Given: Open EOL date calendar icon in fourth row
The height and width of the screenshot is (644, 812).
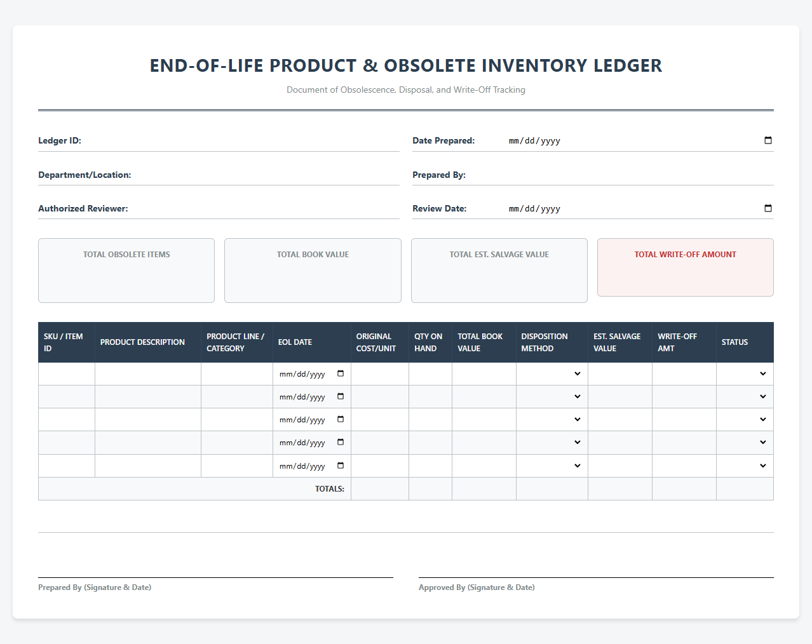Looking at the screenshot, I should point(341,442).
